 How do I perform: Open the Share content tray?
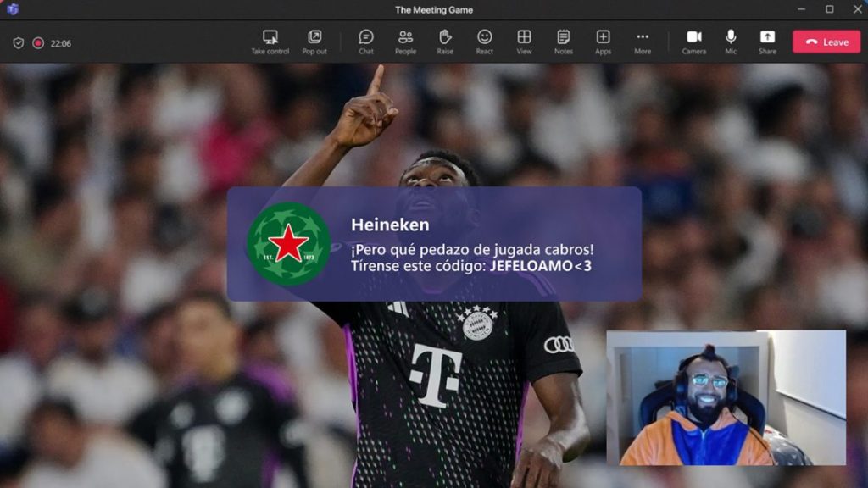[x=767, y=42]
